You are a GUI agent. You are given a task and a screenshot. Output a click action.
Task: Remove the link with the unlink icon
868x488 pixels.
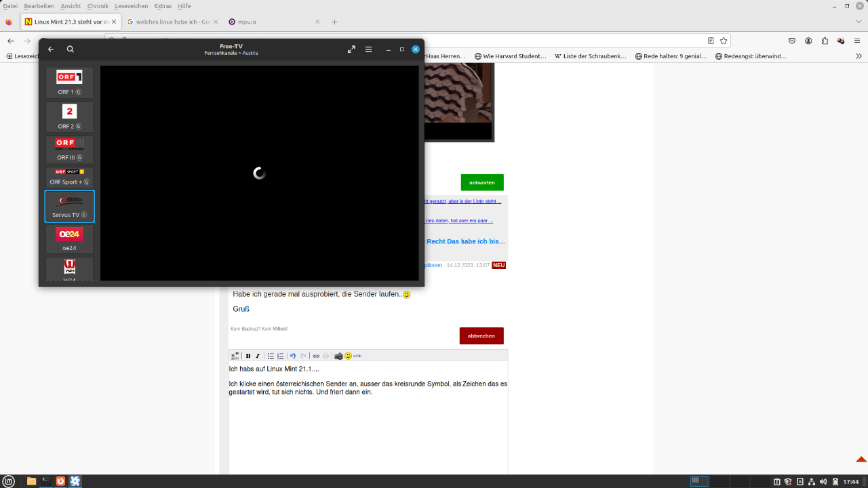[x=325, y=356]
